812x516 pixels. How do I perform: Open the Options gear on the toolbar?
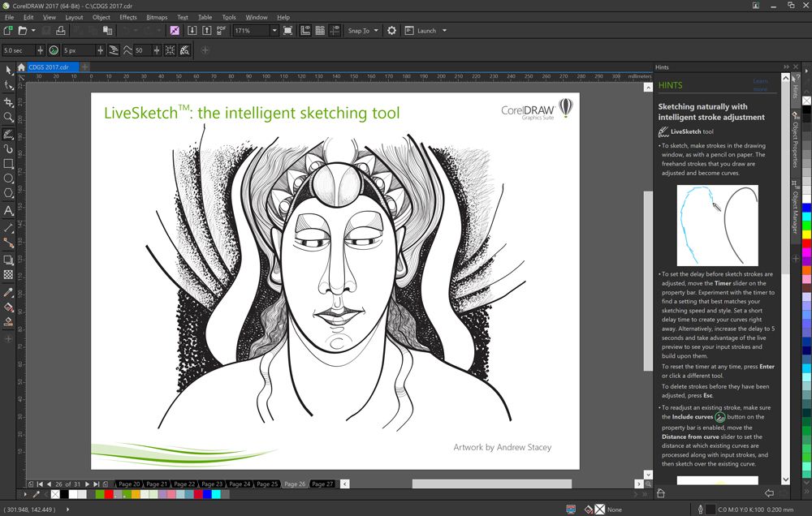click(391, 30)
